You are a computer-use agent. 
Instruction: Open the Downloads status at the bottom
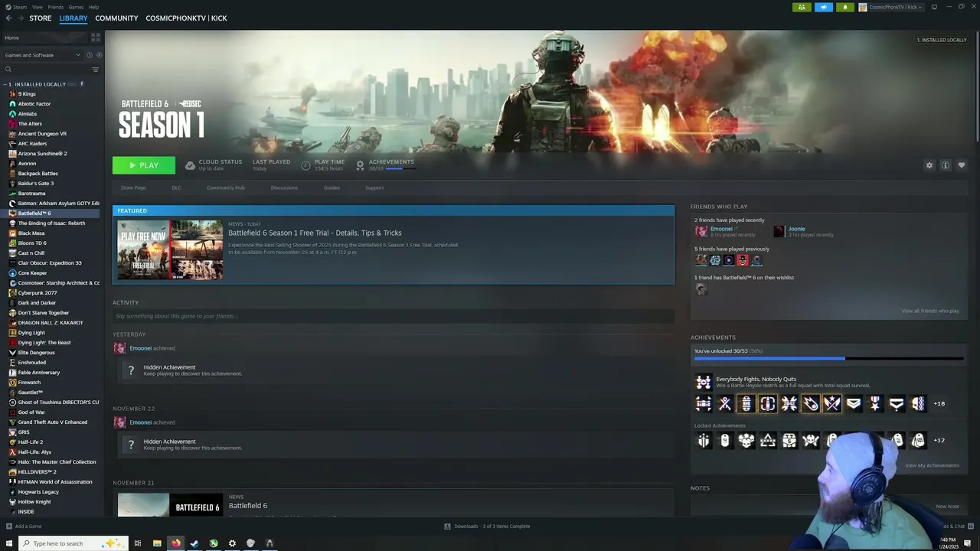coord(488,527)
